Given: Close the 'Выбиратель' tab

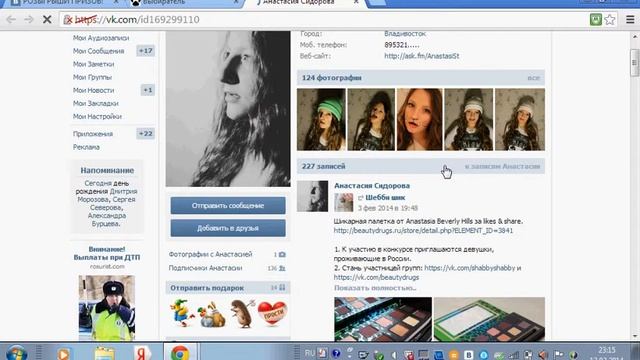Looking at the screenshot, I should pyautogui.click(x=236, y=2).
